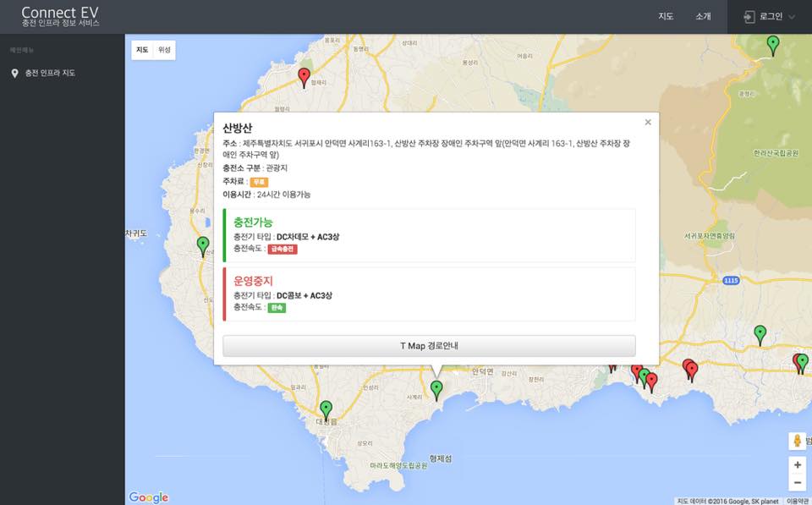Click the 마라도해양도립공원 map label
812x505 pixels.
click(398, 466)
